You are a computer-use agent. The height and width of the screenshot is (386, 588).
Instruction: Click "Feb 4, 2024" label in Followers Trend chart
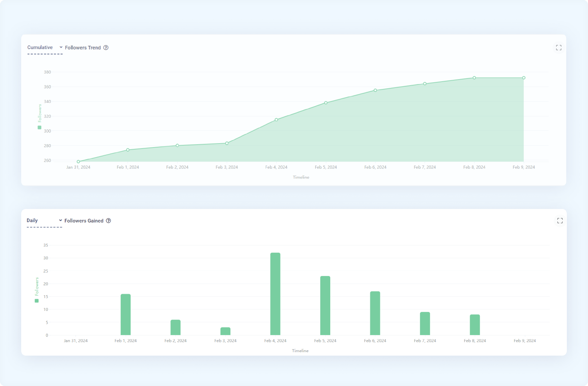pos(276,167)
